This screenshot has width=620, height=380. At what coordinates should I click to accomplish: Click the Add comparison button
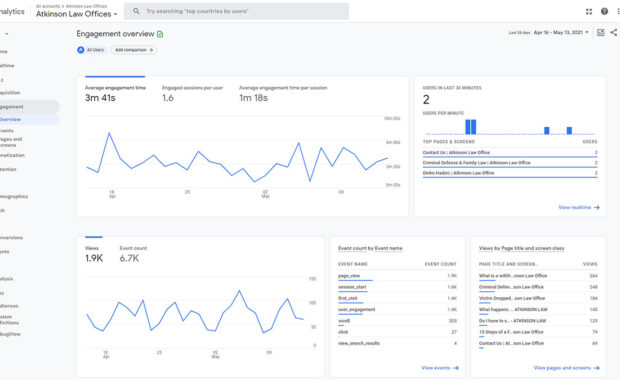tap(134, 50)
